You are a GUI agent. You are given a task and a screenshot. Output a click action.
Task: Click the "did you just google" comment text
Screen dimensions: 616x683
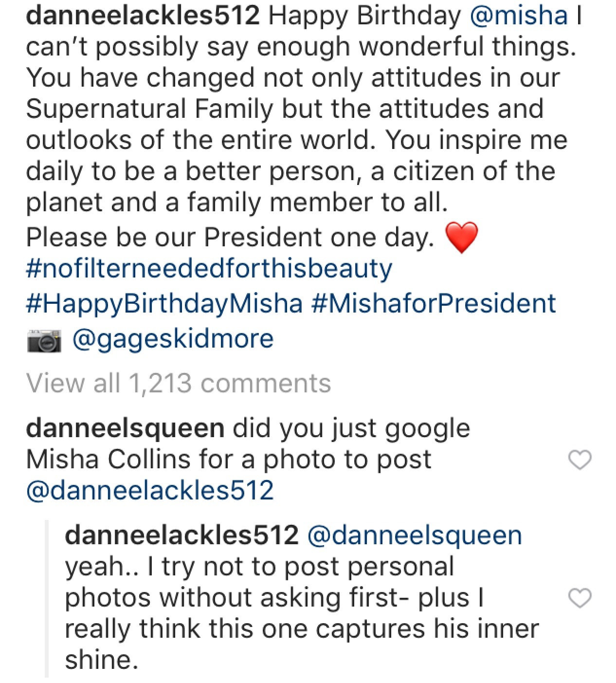351,428
